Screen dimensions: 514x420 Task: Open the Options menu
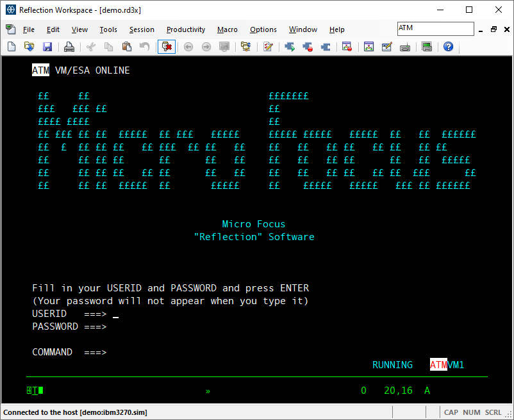click(263, 30)
